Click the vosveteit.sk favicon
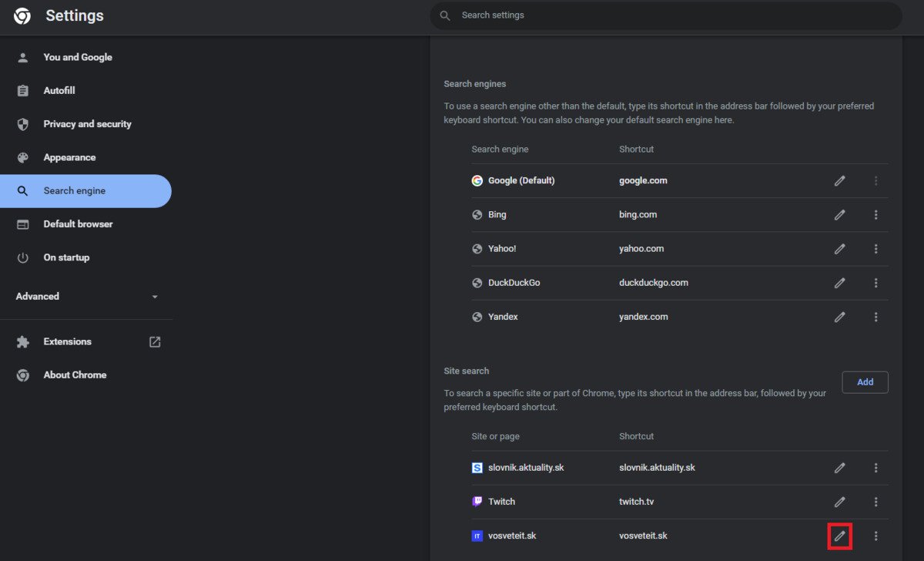Screen dimensions: 924x561 point(477,536)
